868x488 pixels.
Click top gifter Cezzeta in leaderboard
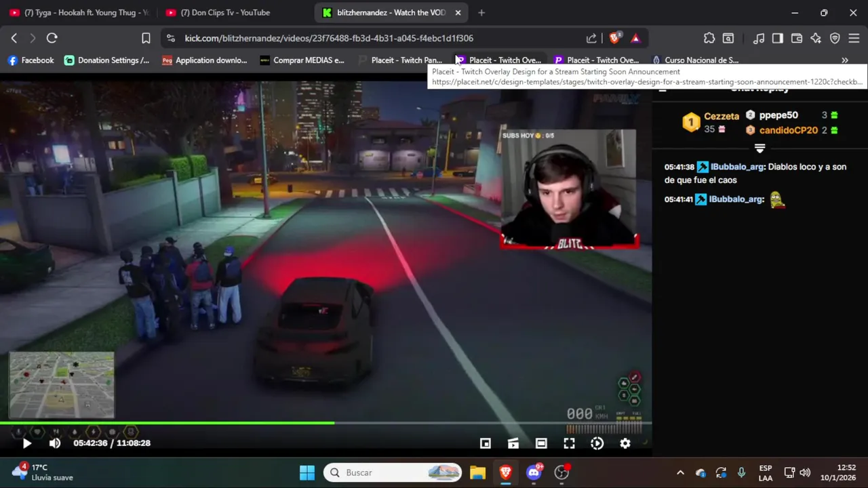pyautogui.click(x=722, y=117)
